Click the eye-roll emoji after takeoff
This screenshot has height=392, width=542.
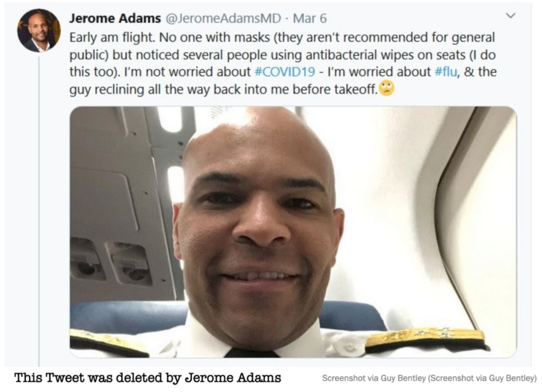(386, 88)
